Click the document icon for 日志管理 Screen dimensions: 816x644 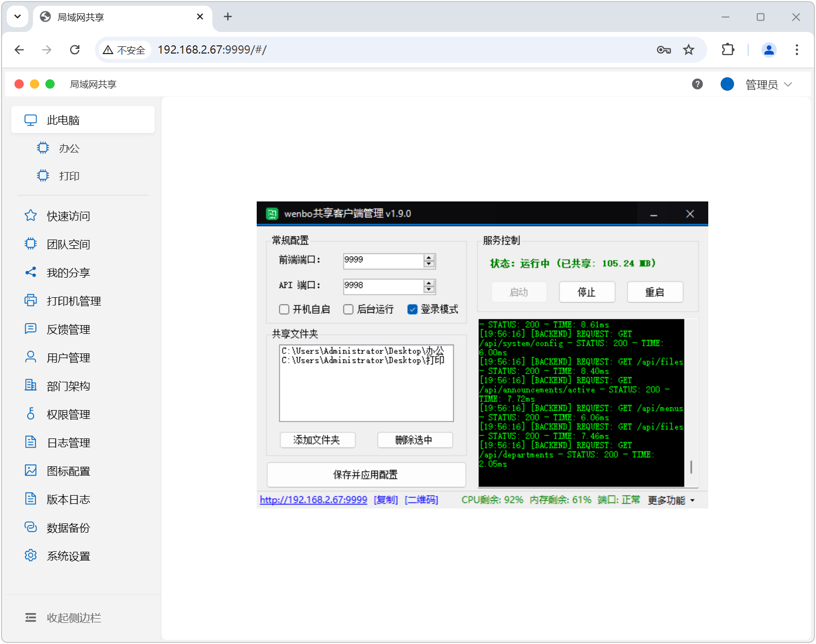coord(31,442)
